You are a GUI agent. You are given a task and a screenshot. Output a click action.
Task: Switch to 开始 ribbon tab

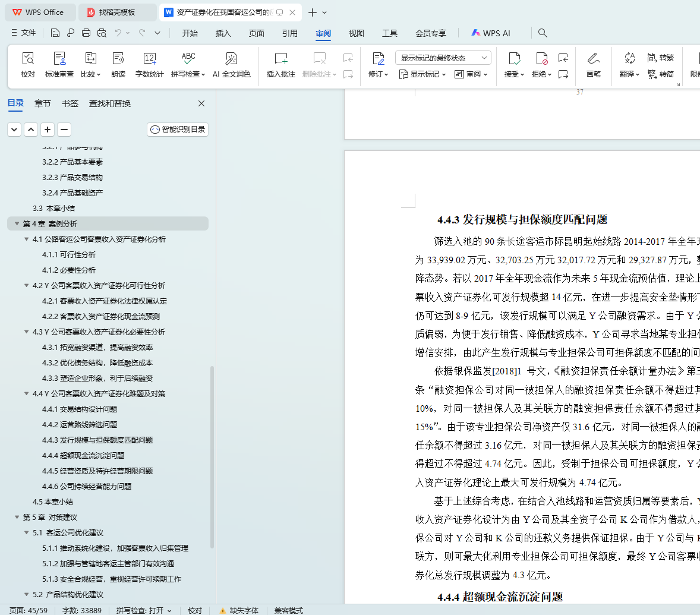190,33
